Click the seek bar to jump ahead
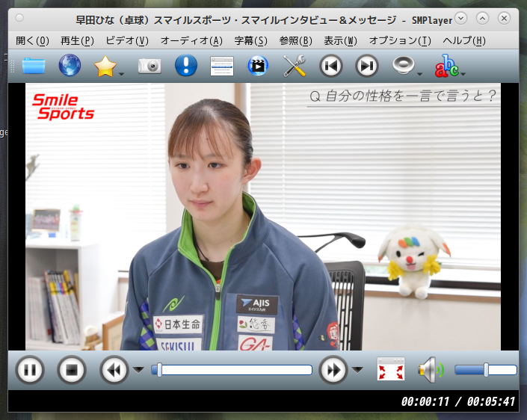 click(x=232, y=370)
